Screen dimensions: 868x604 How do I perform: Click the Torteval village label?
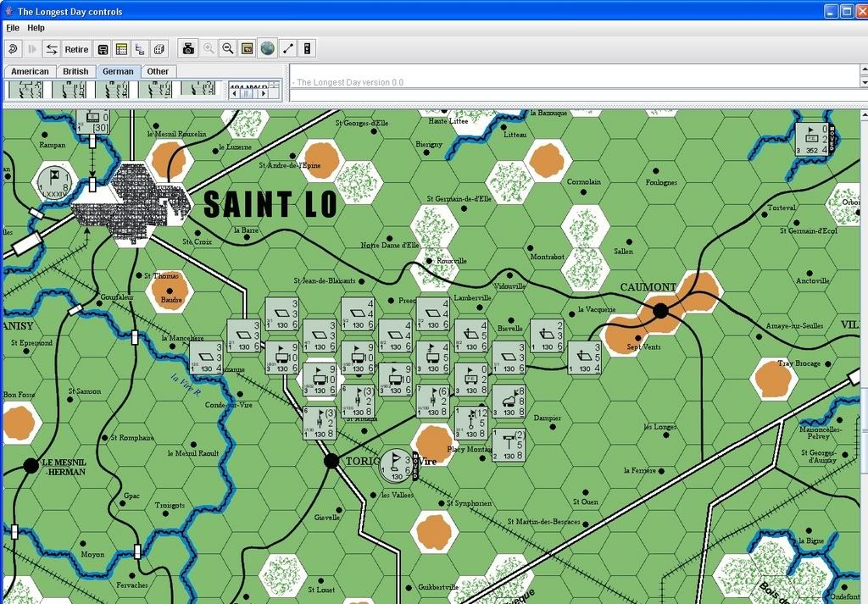(781, 208)
